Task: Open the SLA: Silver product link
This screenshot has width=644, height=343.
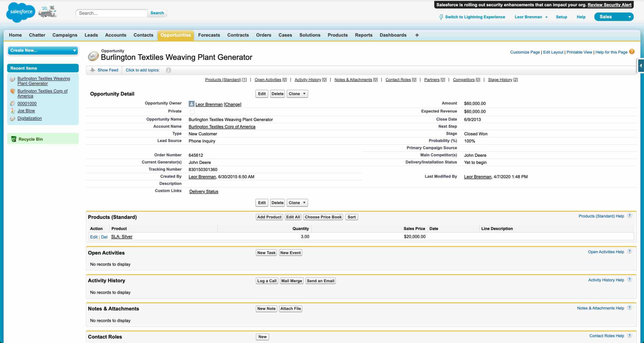Action: [122, 237]
